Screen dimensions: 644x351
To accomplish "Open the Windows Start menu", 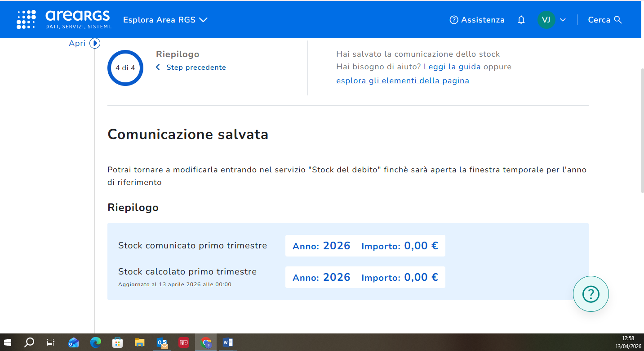I will pyautogui.click(x=8, y=343).
